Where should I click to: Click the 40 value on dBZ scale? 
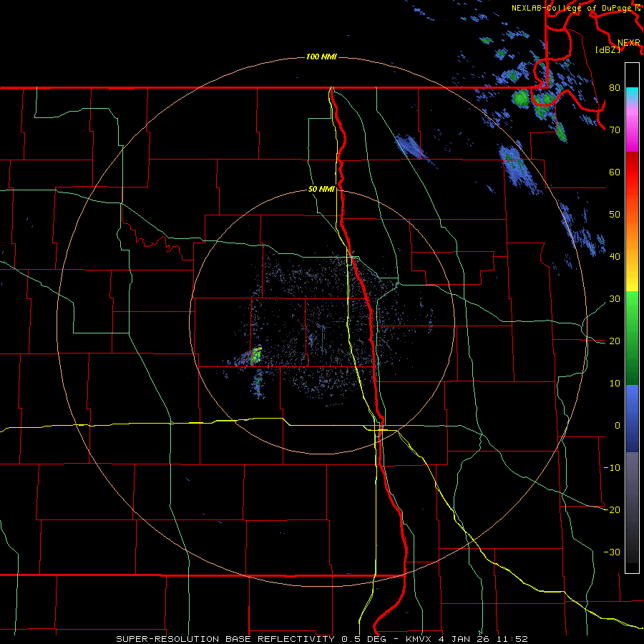click(x=615, y=257)
